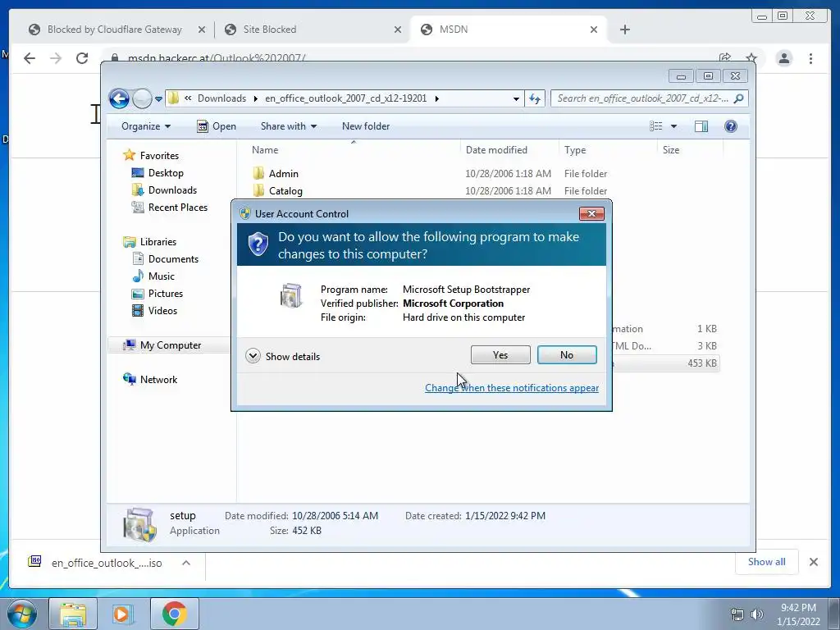Close the User Account Control dialog

591,214
